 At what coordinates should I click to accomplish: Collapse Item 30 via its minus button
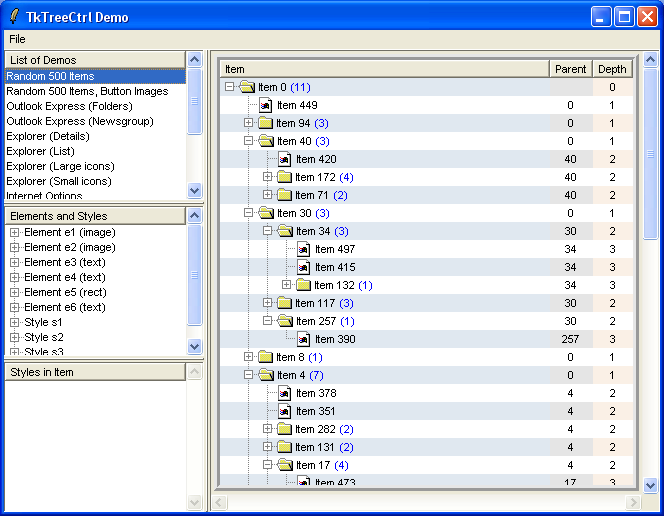[x=249, y=213]
